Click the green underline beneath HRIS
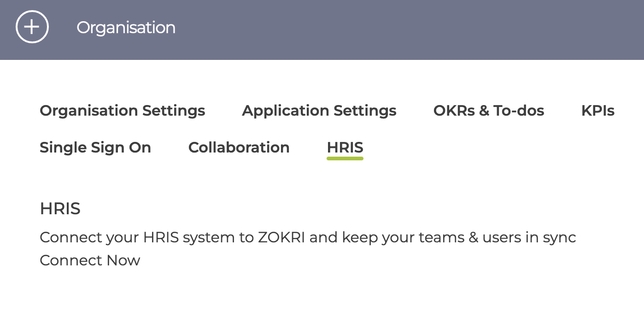 click(345, 158)
